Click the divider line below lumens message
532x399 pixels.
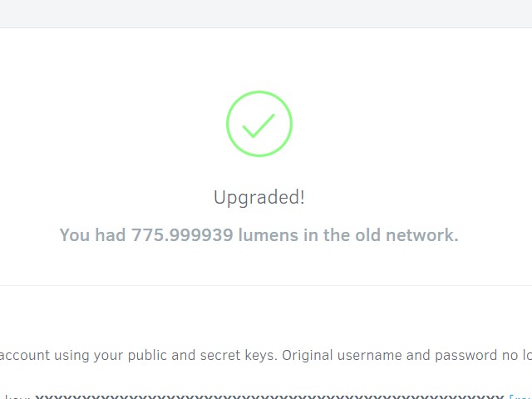tap(266, 285)
